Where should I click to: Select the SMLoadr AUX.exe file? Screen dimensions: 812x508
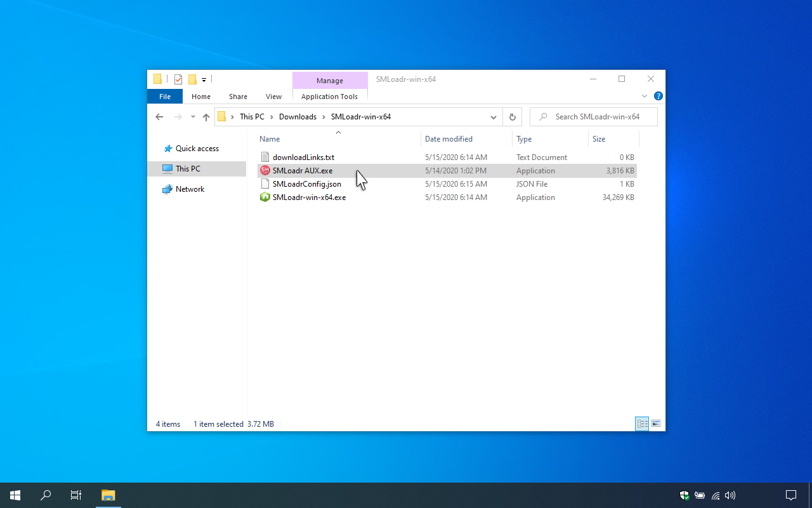(447, 171)
